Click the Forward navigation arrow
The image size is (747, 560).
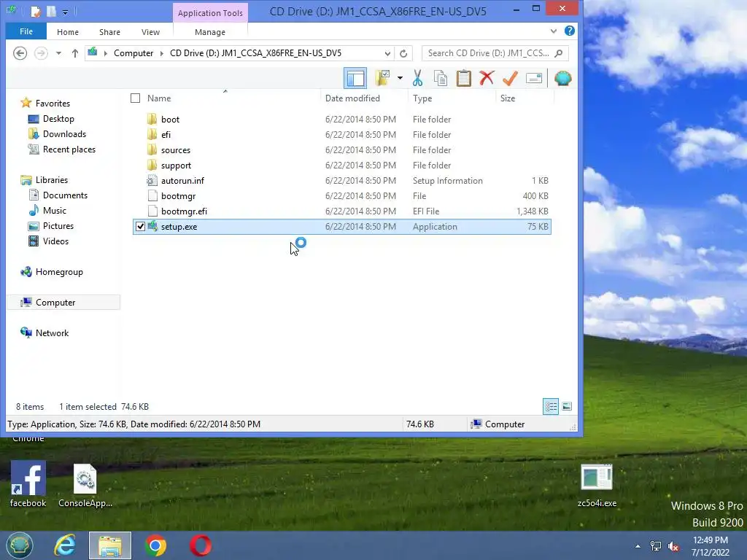click(41, 52)
